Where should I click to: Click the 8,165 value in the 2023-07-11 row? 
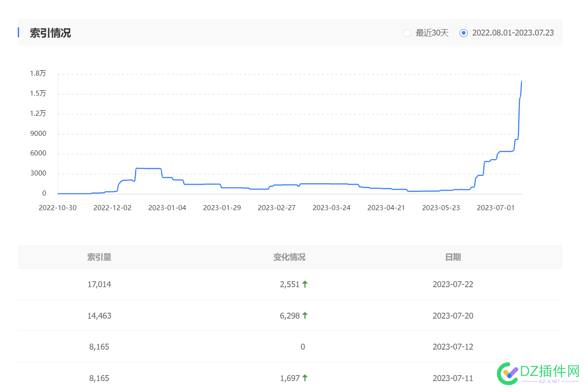99,378
